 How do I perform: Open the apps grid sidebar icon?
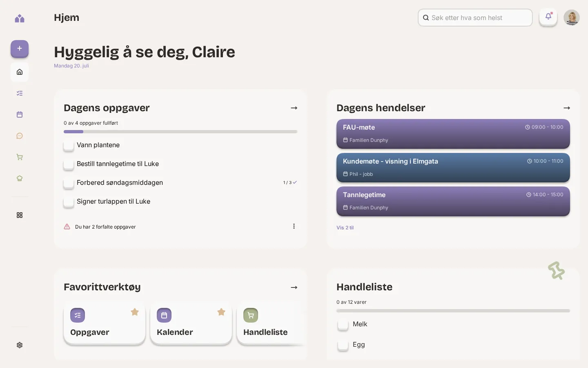click(x=20, y=215)
